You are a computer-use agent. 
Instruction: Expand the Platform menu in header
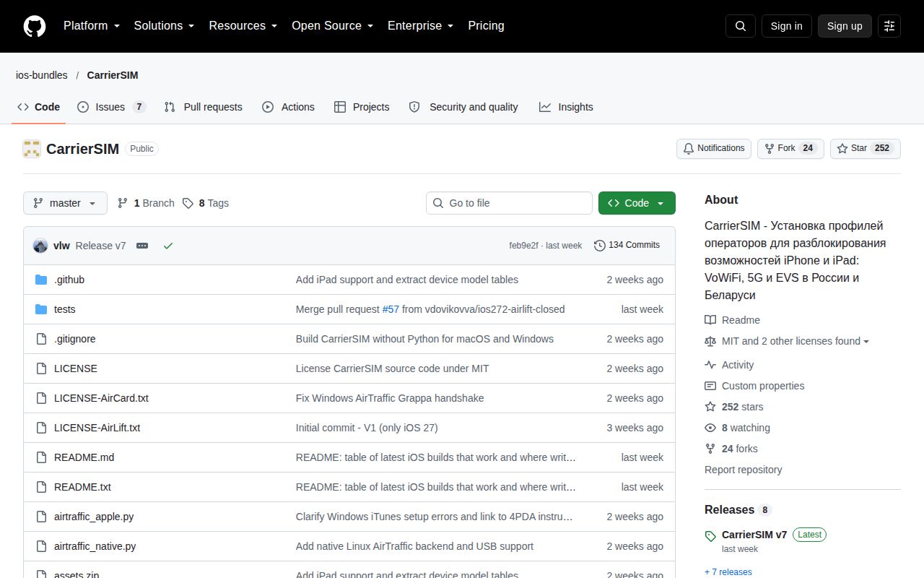click(92, 26)
